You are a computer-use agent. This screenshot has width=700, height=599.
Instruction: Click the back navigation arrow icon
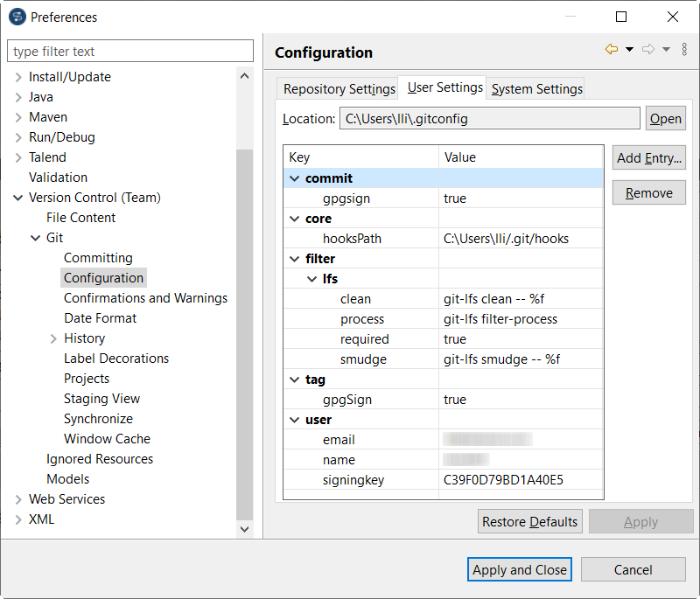612,48
